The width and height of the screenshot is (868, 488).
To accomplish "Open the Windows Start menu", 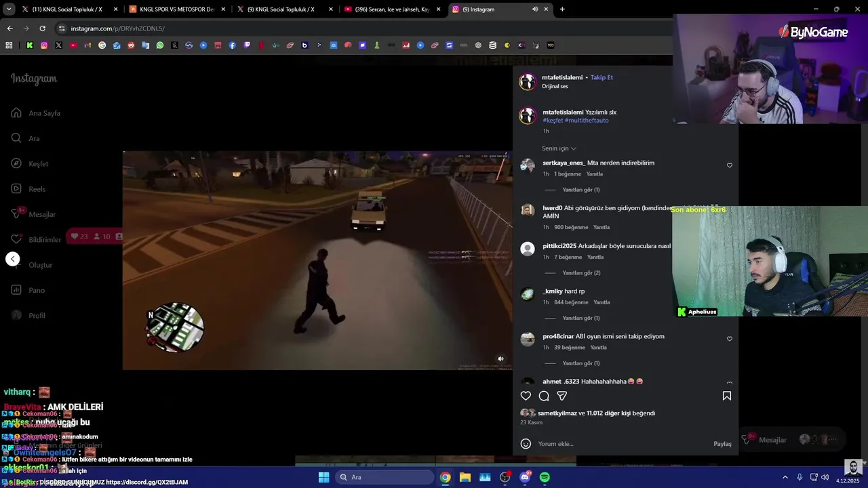I will coord(323,477).
